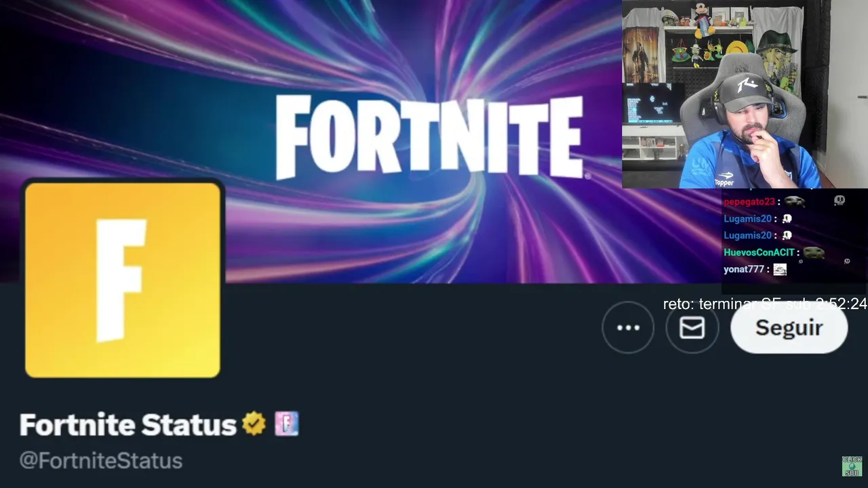Click the green Click Sub corner icon
The width and height of the screenshot is (868, 488).
click(852, 466)
